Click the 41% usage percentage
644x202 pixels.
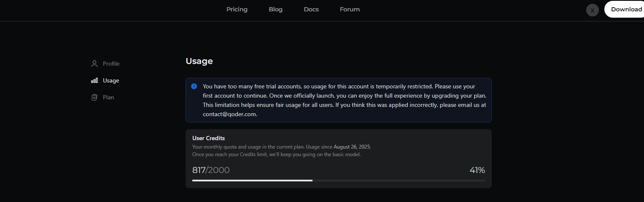pos(477,170)
